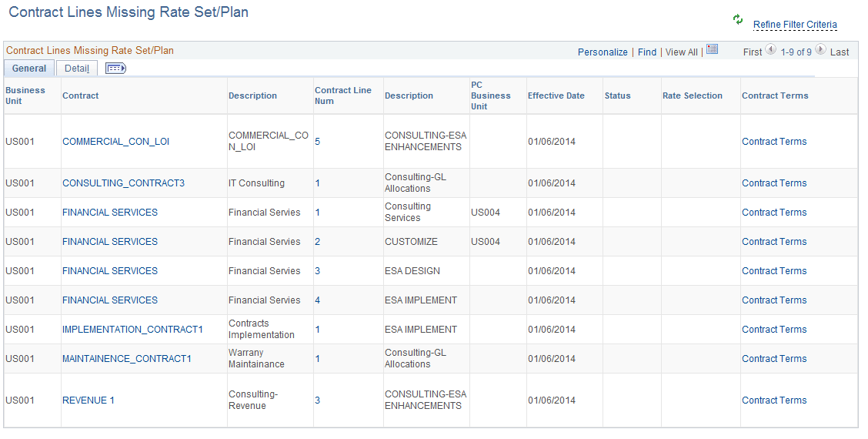Open contract line 3 for ESA DESIGN row
Screen dimensions: 868x439
pos(318,271)
